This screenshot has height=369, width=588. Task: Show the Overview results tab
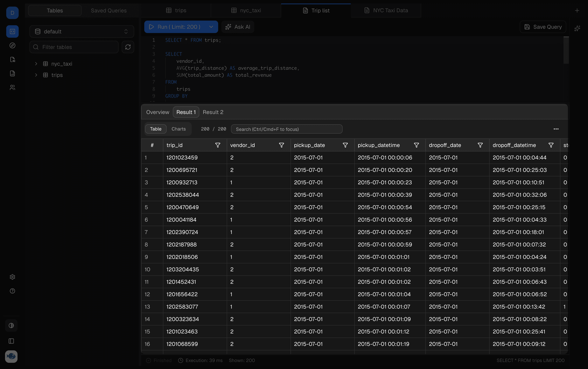[x=157, y=112]
